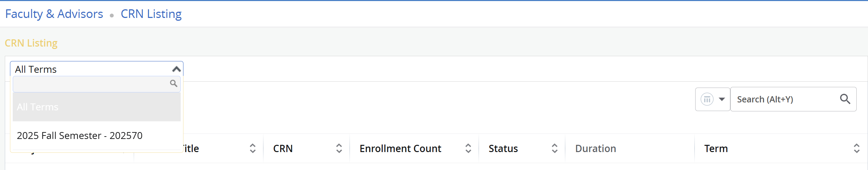868x170 pixels.
Task: Sort using the Status column arrows
Action: click(x=554, y=148)
